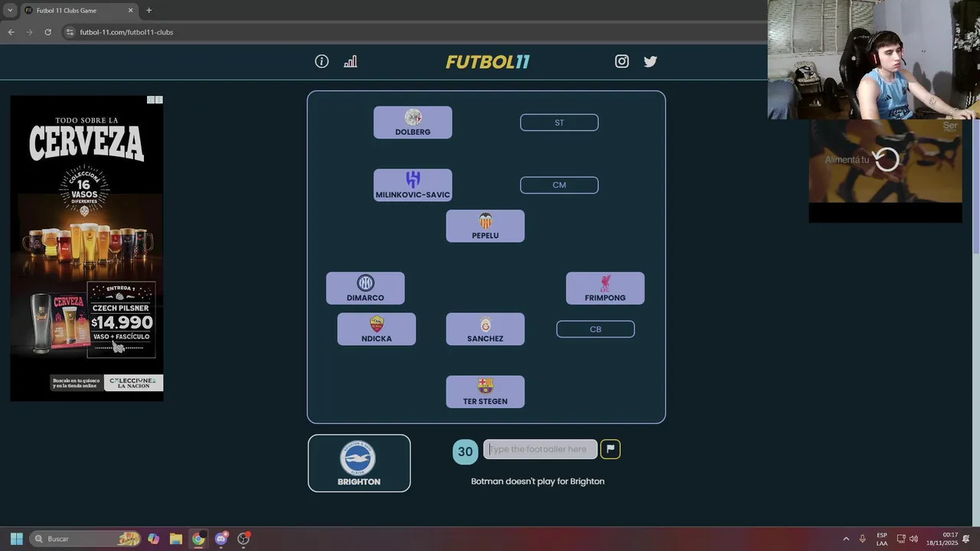The image size is (980, 551).
Task: Select the empty ST position slot
Action: [559, 122]
